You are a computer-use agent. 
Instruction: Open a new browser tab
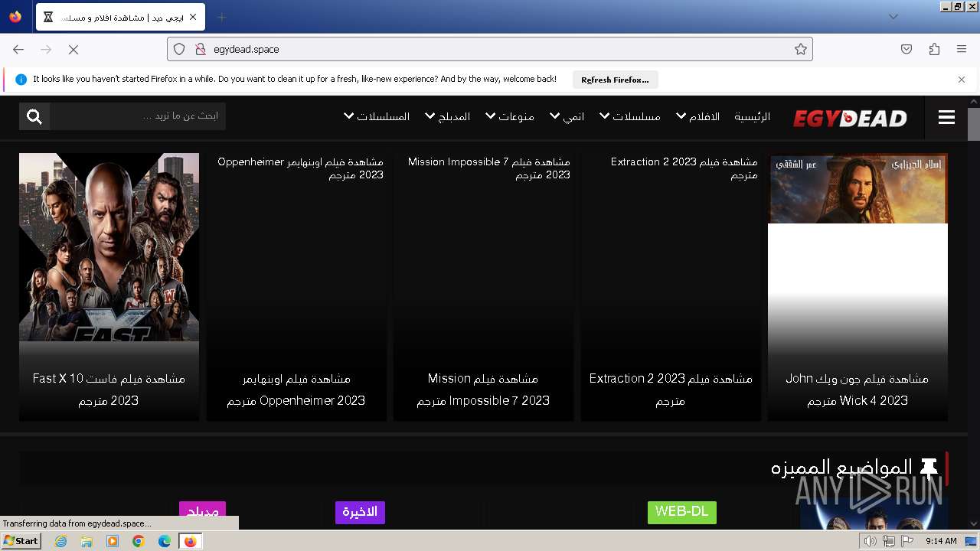pos(221,17)
